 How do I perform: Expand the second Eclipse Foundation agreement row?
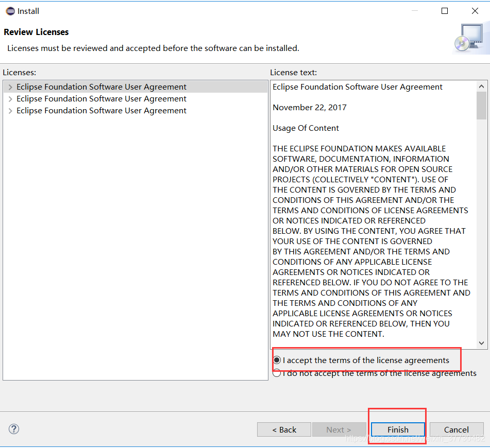click(x=10, y=99)
